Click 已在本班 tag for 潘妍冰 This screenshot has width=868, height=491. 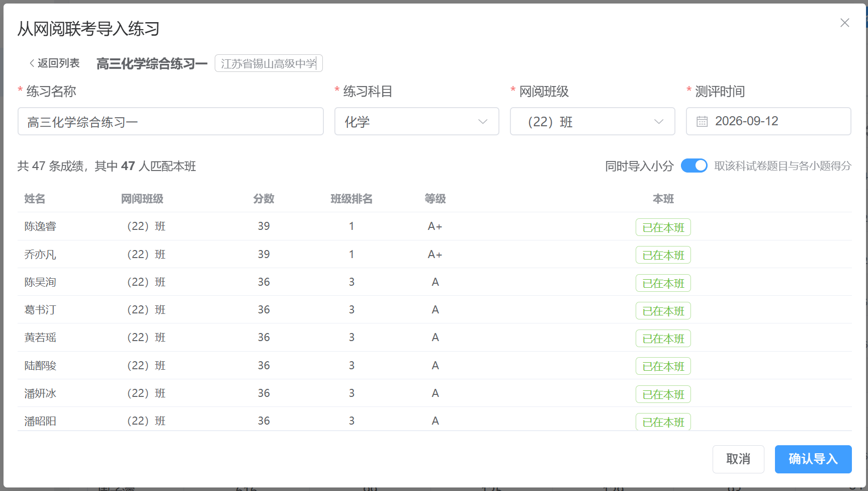(x=663, y=394)
